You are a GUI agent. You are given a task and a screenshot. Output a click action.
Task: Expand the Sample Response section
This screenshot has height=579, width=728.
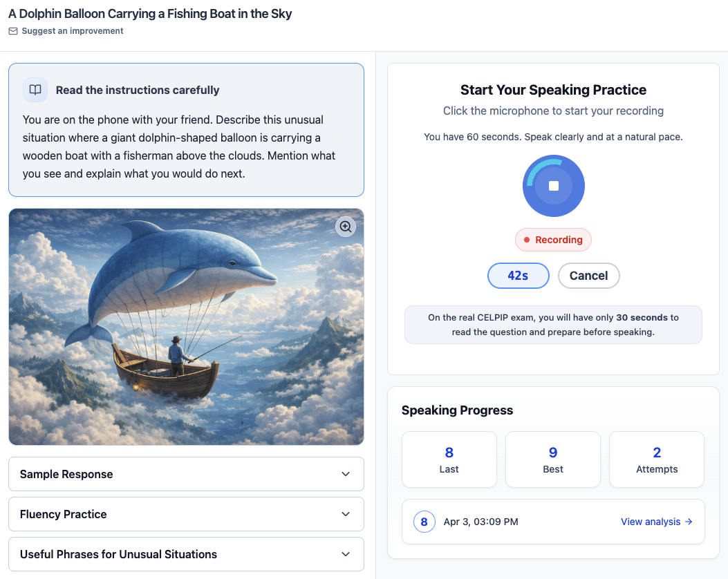pyautogui.click(x=186, y=474)
